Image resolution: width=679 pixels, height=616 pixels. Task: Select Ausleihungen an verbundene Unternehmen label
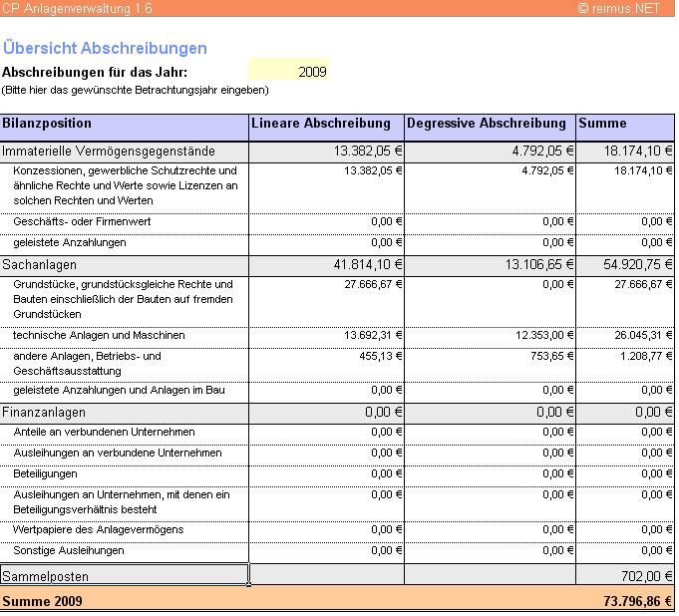pyautogui.click(x=118, y=453)
